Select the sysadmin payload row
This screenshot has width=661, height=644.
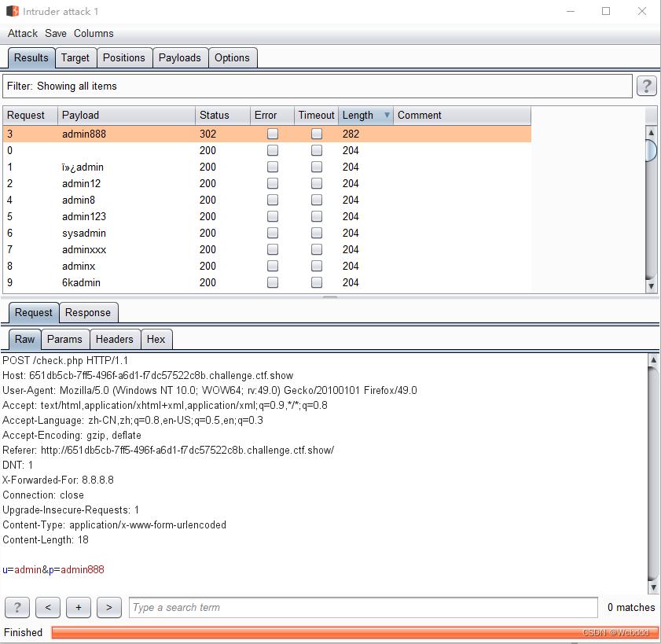[x=267, y=233]
